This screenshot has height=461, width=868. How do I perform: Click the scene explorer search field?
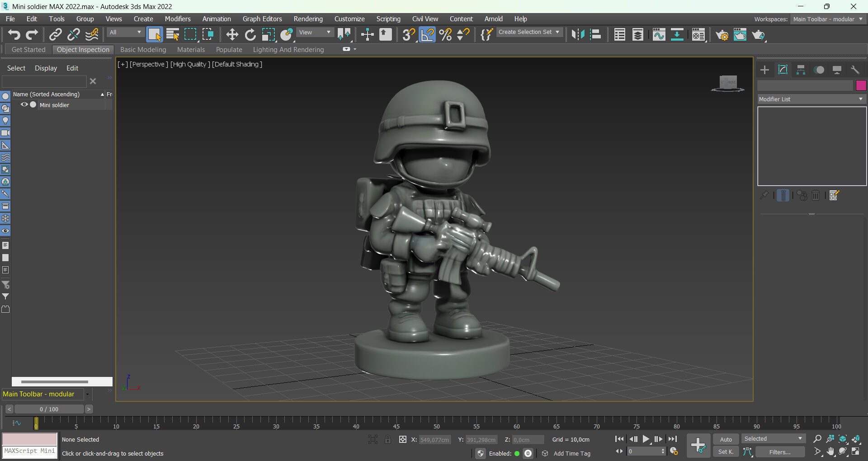coord(44,81)
